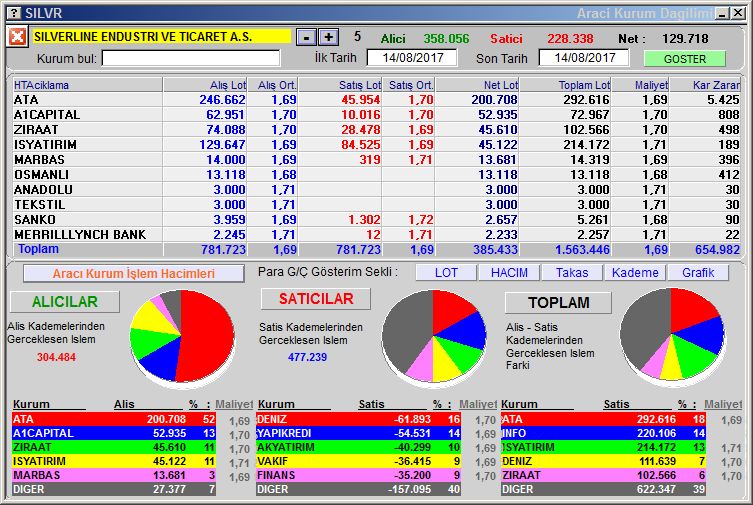This screenshot has width=753, height=505.
Task: Click the Son Tarih date field
Action: click(584, 58)
